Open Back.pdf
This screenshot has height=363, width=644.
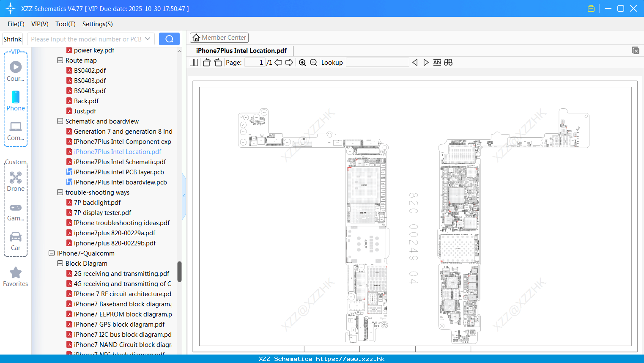[x=86, y=101]
